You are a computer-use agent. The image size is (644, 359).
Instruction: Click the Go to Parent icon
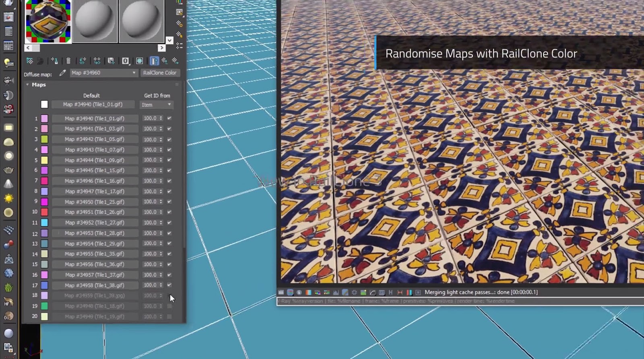point(165,61)
